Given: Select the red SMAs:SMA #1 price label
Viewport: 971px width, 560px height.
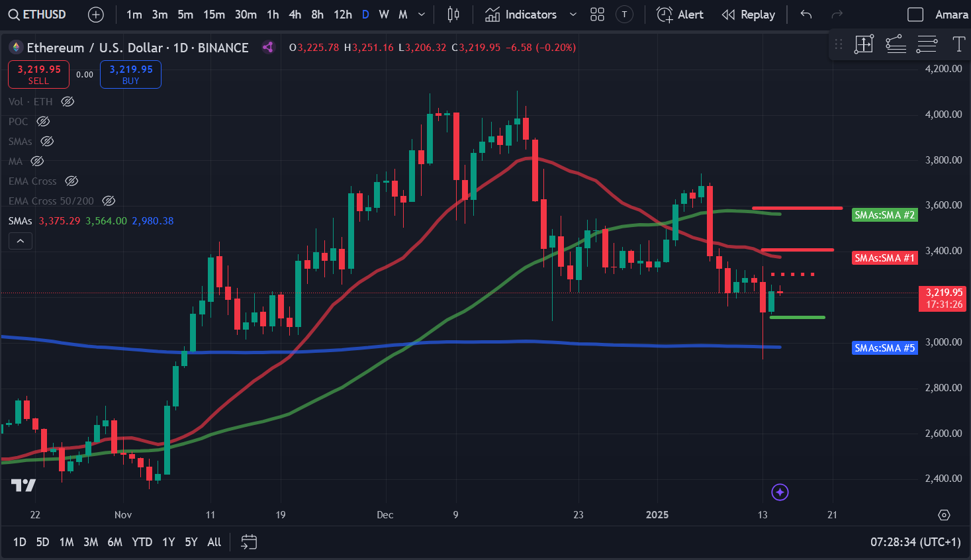Looking at the screenshot, I should tap(884, 258).
